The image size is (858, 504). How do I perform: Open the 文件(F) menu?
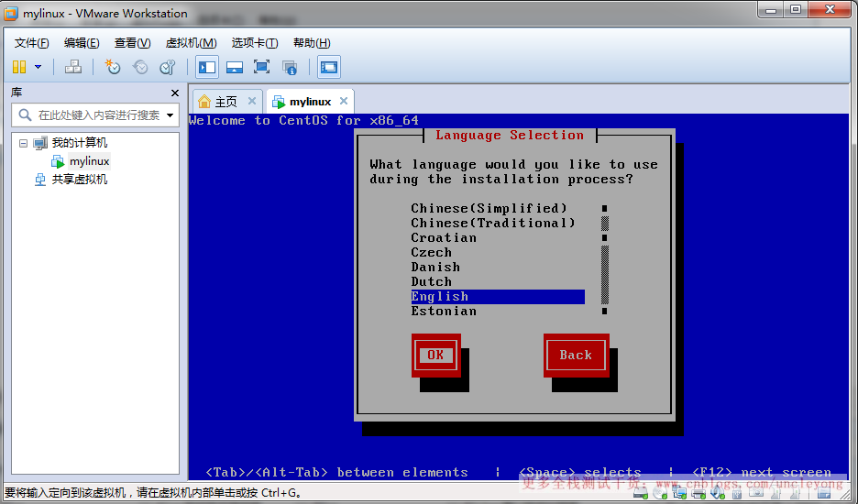coord(31,43)
